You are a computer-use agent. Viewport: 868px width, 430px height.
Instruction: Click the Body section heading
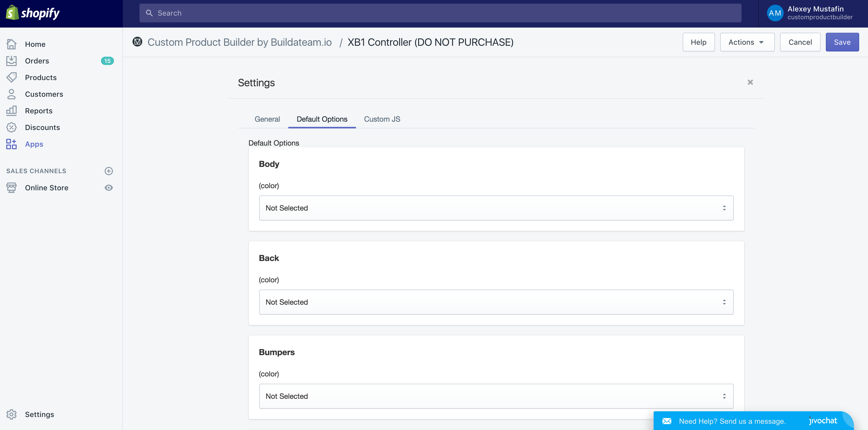pos(269,164)
